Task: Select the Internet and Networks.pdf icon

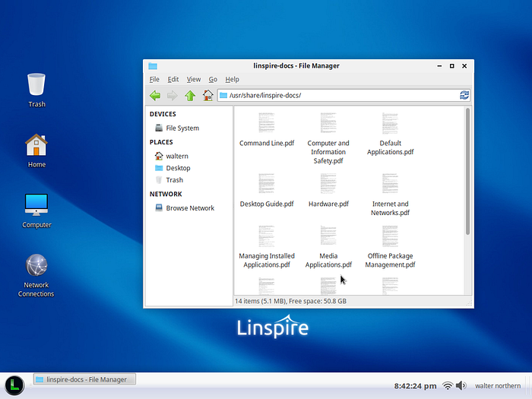Action: click(390, 183)
